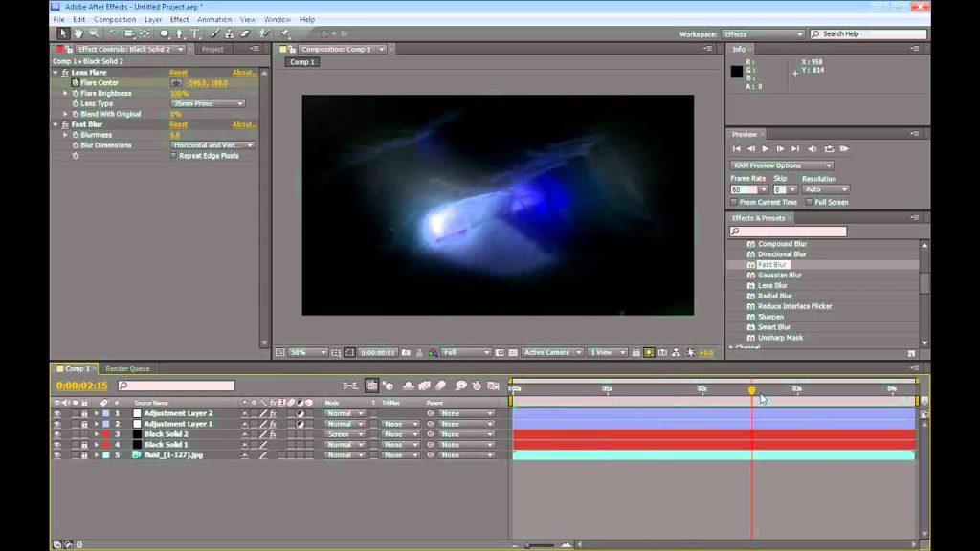
Task: Unlock Black Solid 1 layer lock
Action: [84, 445]
